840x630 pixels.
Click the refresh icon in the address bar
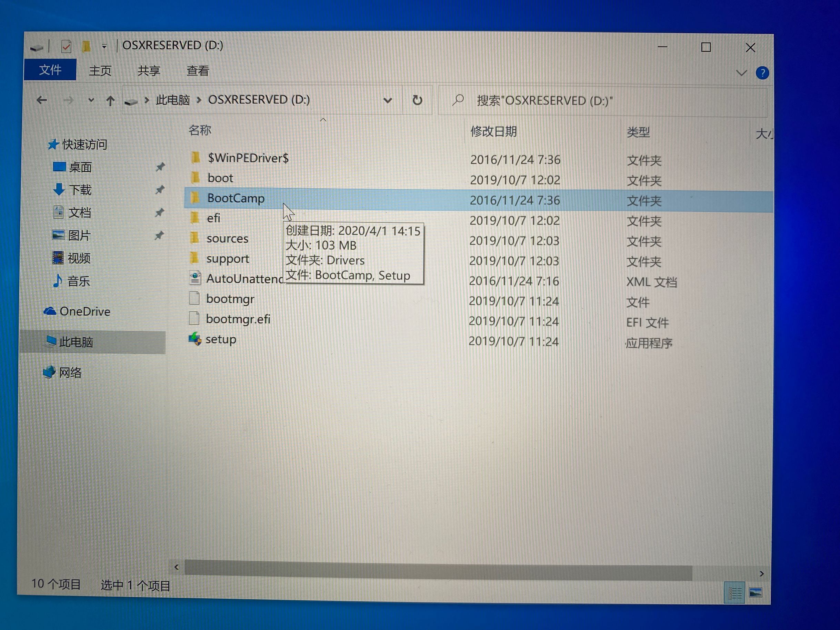click(x=417, y=100)
